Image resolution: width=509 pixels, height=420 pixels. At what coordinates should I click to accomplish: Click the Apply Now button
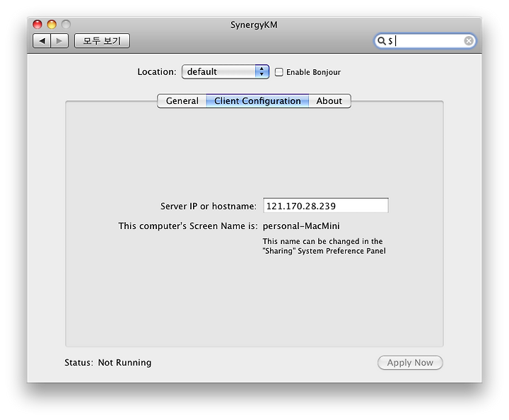410,363
